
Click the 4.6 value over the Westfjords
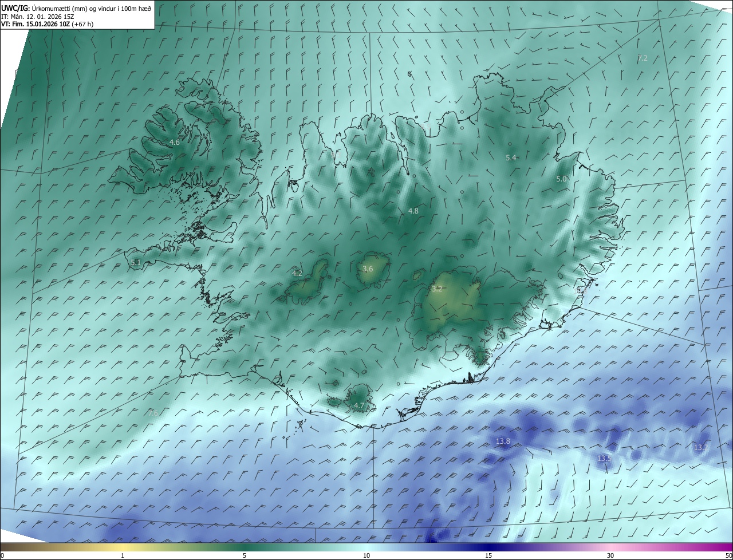(x=175, y=142)
